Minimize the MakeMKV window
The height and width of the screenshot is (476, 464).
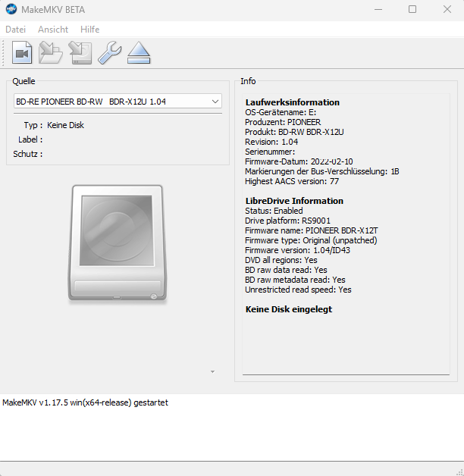(x=378, y=9)
